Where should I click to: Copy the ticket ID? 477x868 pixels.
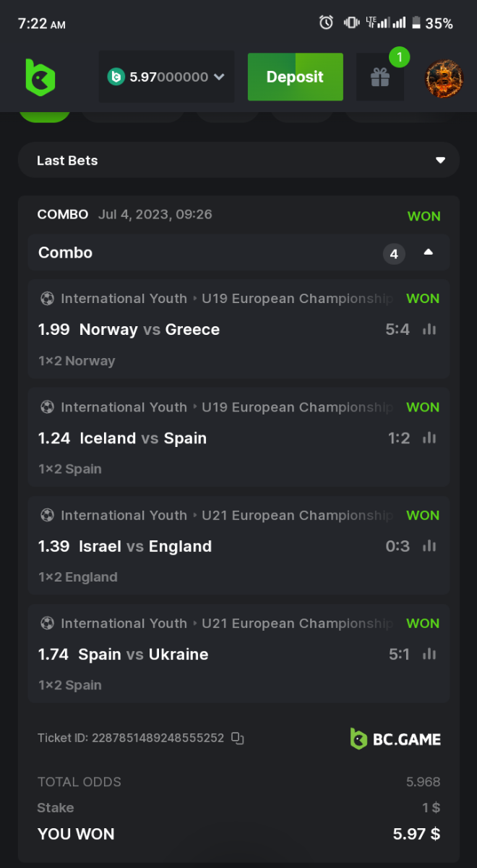[x=238, y=739]
